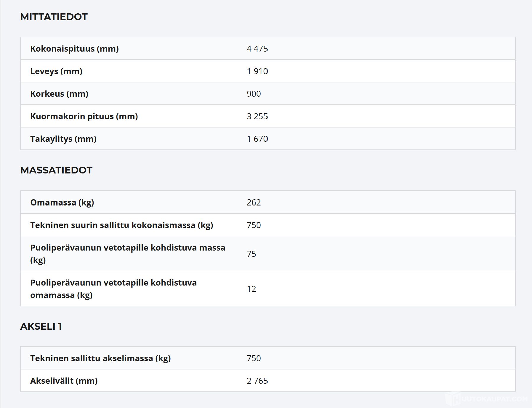The width and height of the screenshot is (532, 408).
Task: Click the Omamassa (kg) label
Action: click(62, 203)
